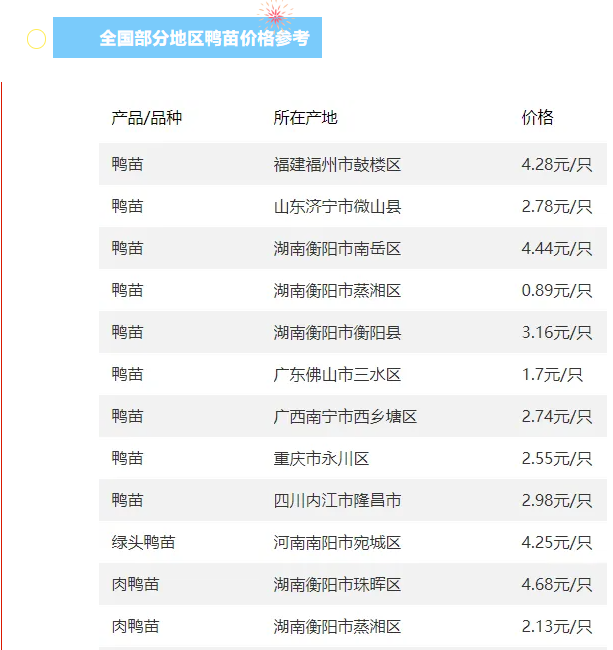Click the 湖南衡阳市衡阳县 location cell
Image resolution: width=613 pixels, height=650 pixels.
click(x=337, y=333)
